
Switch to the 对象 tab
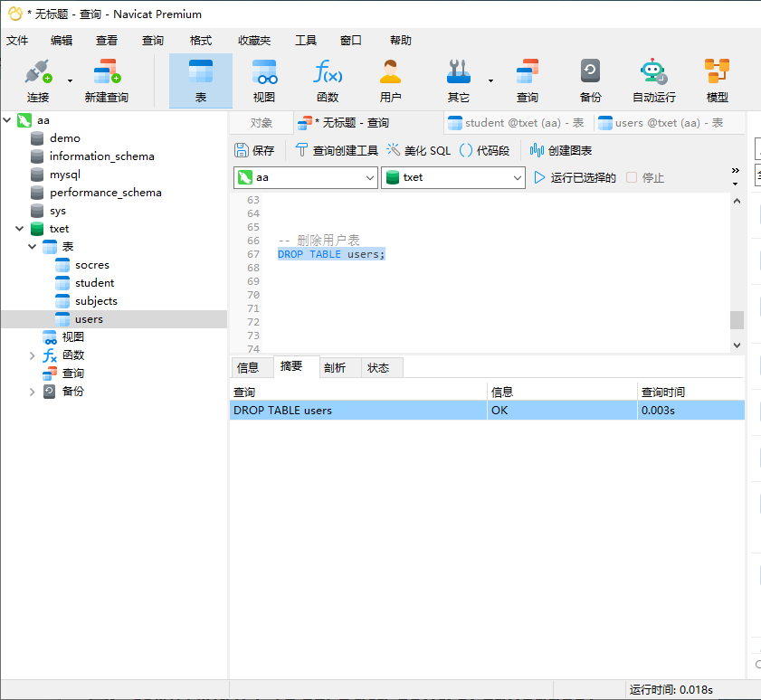pyautogui.click(x=262, y=123)
